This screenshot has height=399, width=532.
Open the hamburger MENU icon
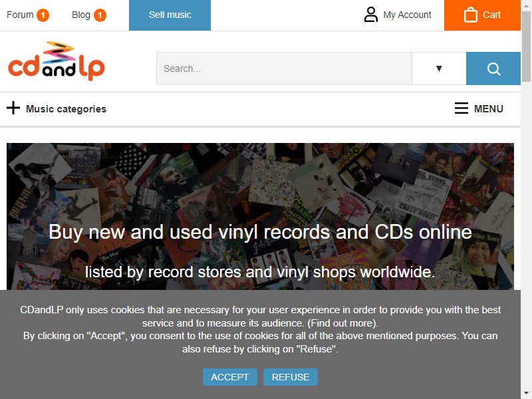(x=462, y=108)
